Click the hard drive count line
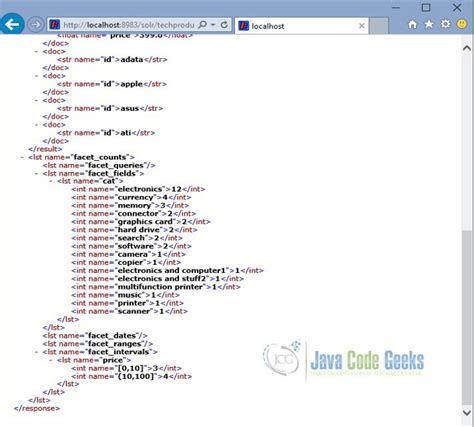This screenshot has height=427, width=474. tap(134, 230)
